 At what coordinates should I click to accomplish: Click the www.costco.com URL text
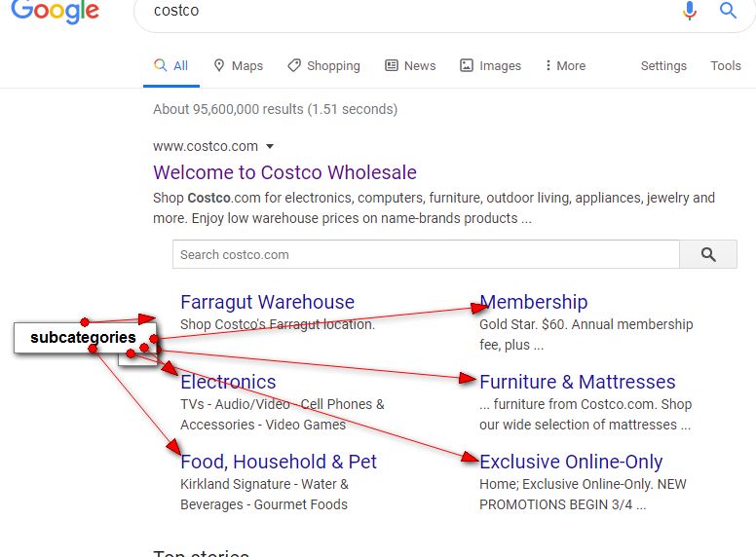click(x=206, y=146)
